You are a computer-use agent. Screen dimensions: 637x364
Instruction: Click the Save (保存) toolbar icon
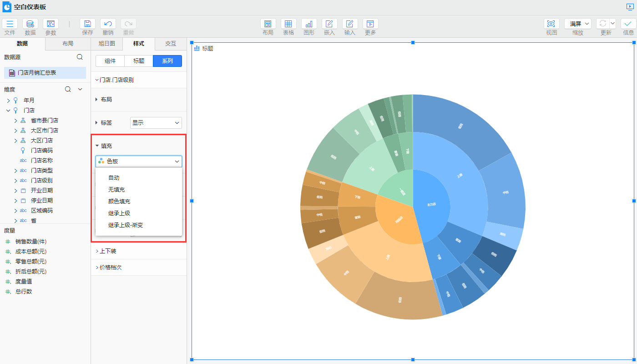pos(87,24)
